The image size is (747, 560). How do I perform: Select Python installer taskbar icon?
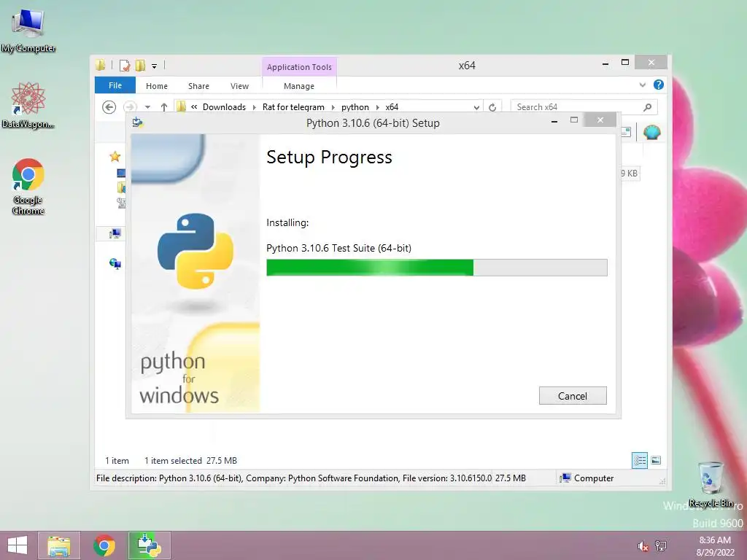tap(149, 545)
